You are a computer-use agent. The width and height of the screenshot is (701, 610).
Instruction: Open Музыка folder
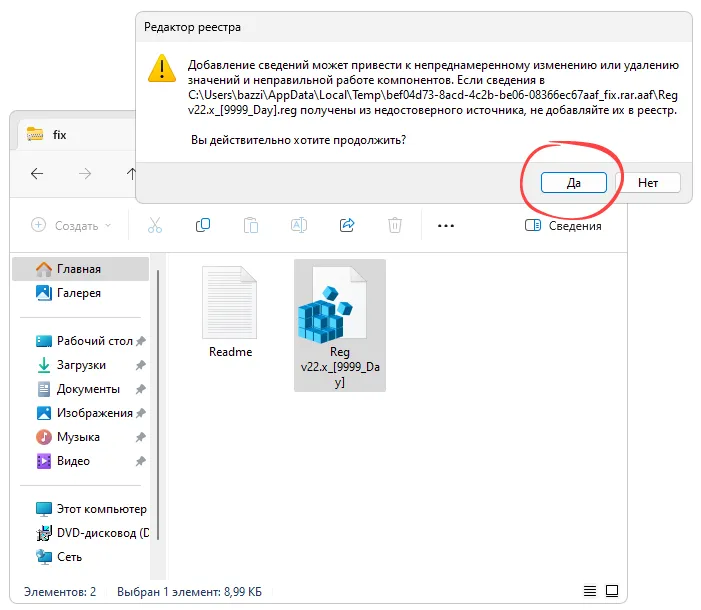tap(68, 437)
